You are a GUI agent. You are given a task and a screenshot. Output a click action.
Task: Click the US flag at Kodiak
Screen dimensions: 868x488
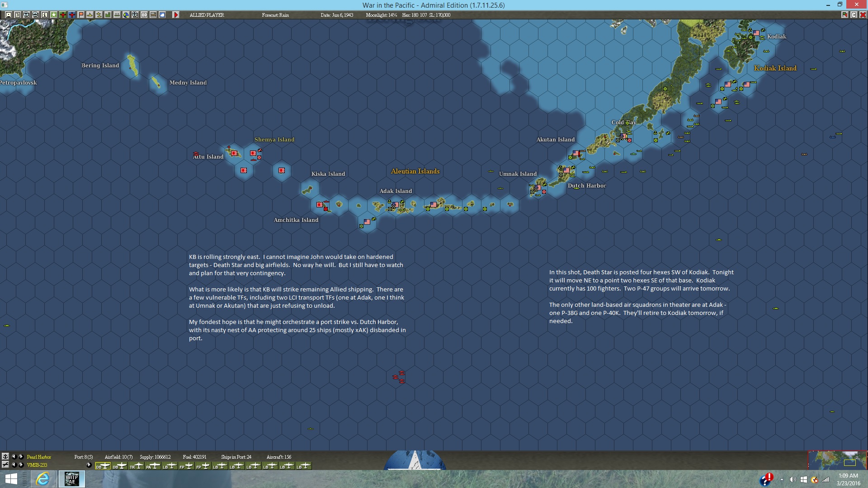click(x=756, y=33)
